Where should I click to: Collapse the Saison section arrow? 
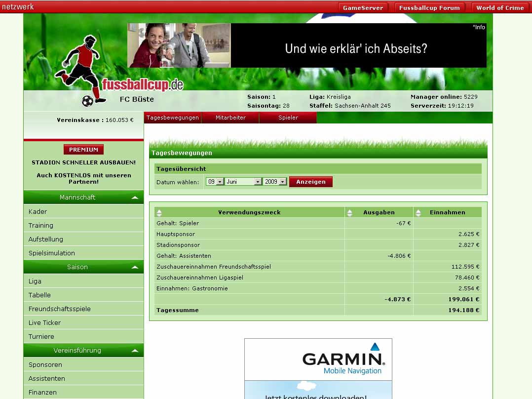tap(135, 267)
